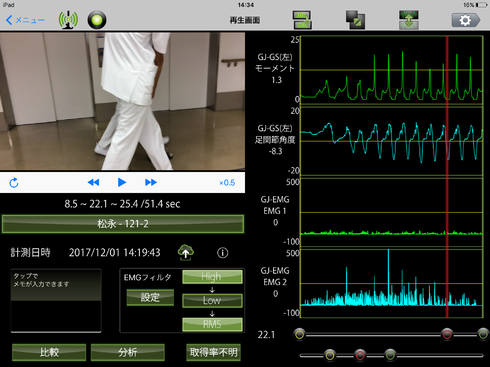Click red handle on lower range slider
This screenshot has width=490, height=367.
(360, 355)
